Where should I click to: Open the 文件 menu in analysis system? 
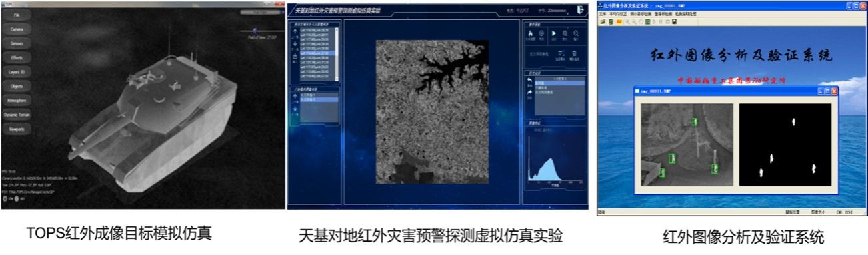(x=602, y=14)
